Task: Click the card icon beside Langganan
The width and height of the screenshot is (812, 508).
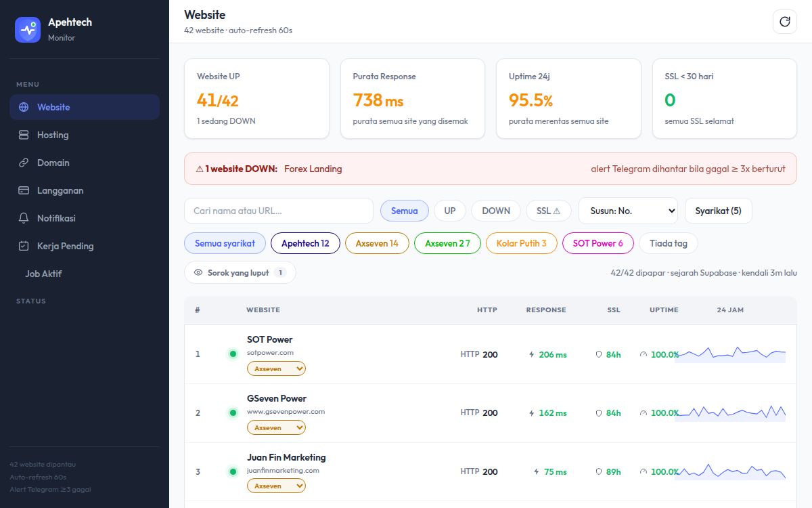Action: 24,190
